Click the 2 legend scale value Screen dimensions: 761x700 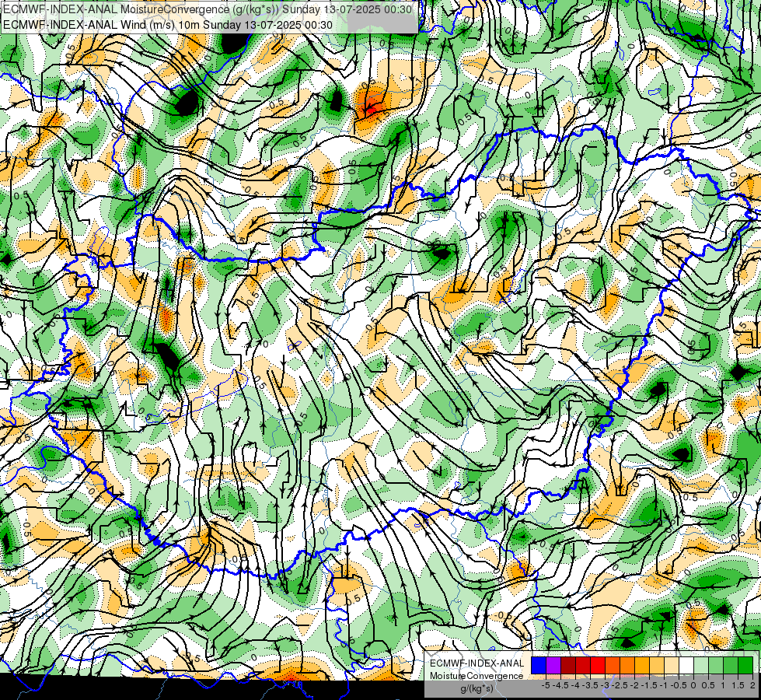coord(752,685)
